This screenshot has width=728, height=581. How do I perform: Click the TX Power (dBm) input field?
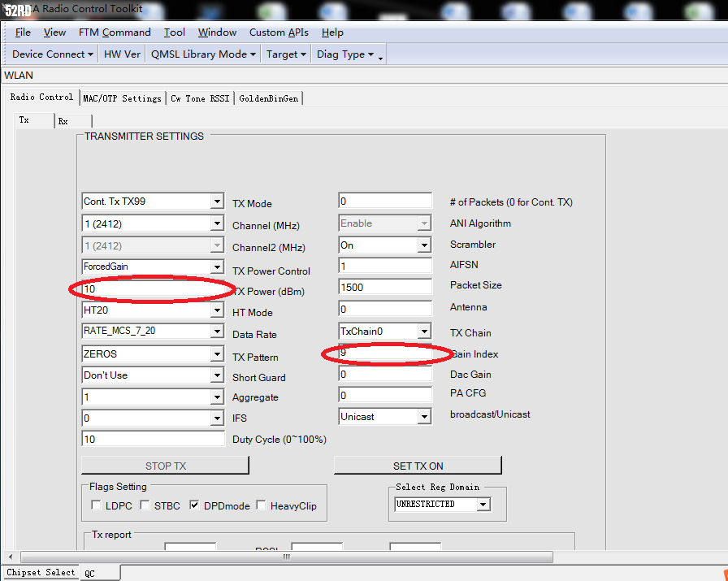[153, 288]
